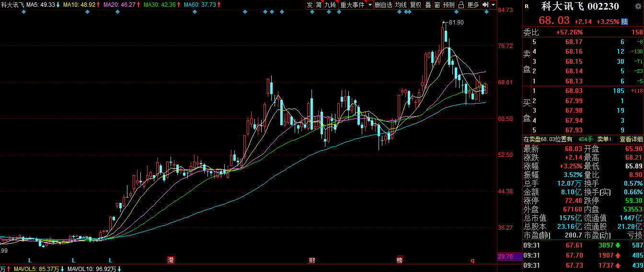
Task: Open the 复权 price adjustment option
Action: coord(415,5)
